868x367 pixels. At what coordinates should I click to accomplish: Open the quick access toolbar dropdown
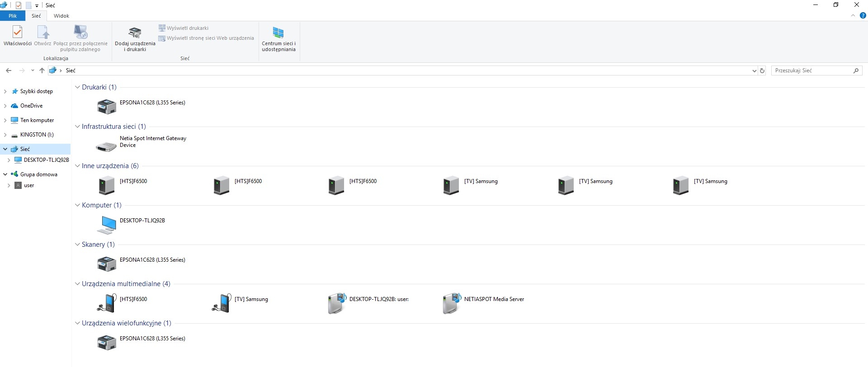(x=37, y=5)
